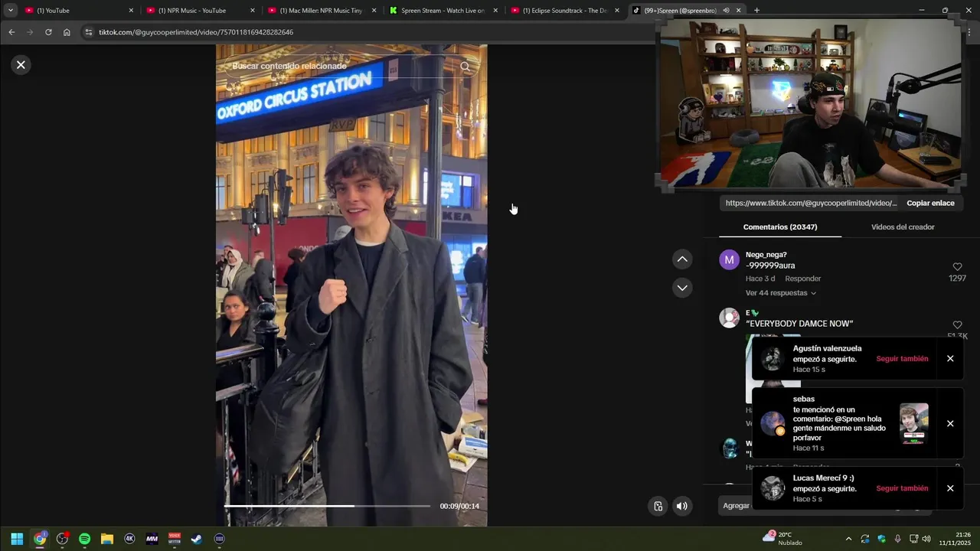Close the TikTok video viewer with X
This screenshot has width=980, height=551.
21,65
